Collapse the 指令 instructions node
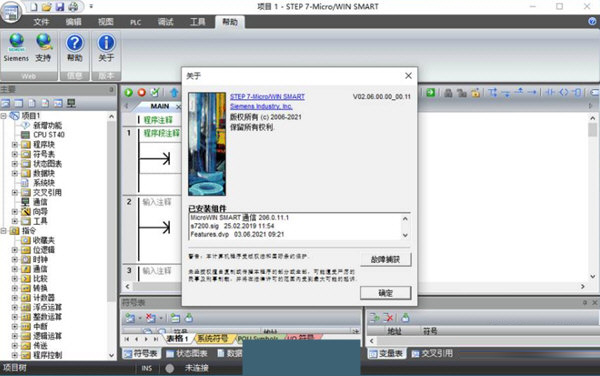 click(x=3, y=231)
